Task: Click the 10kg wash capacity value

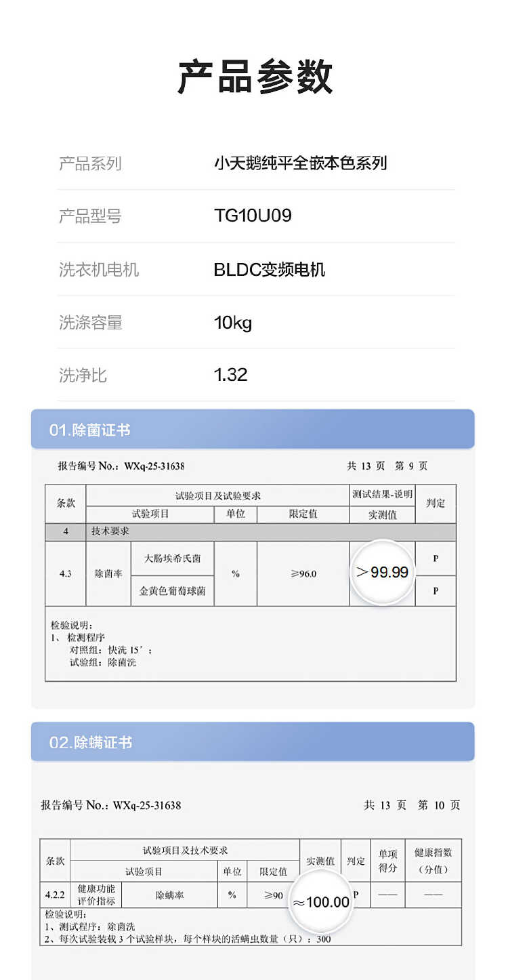Action: click(233, 322)
